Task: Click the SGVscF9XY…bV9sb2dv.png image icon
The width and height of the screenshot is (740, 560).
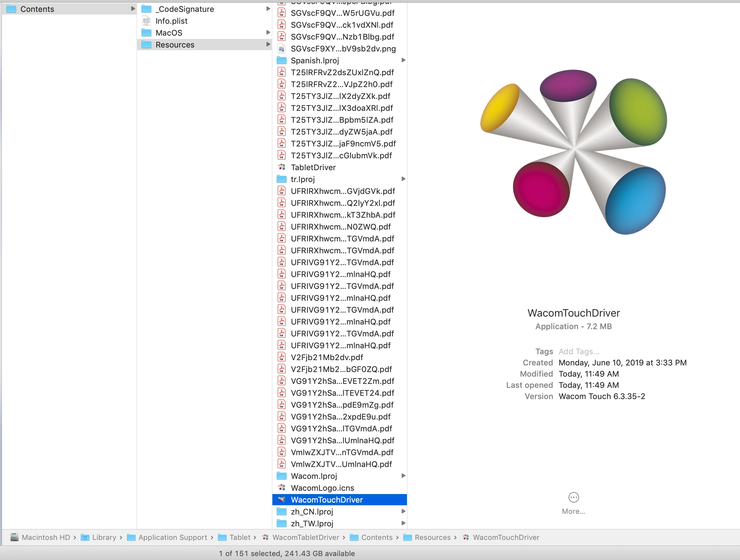Action: point(282,48)
